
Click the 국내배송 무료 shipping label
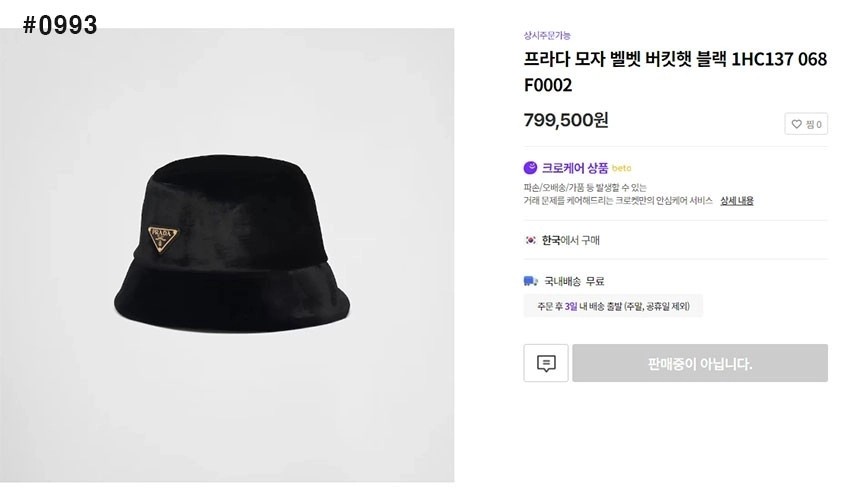pos(574,281)
